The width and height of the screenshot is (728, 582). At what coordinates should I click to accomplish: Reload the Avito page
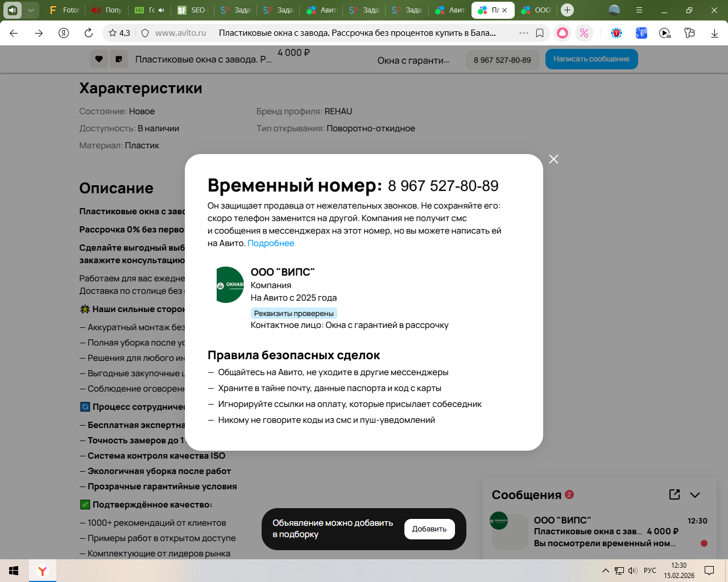(89, 33)
